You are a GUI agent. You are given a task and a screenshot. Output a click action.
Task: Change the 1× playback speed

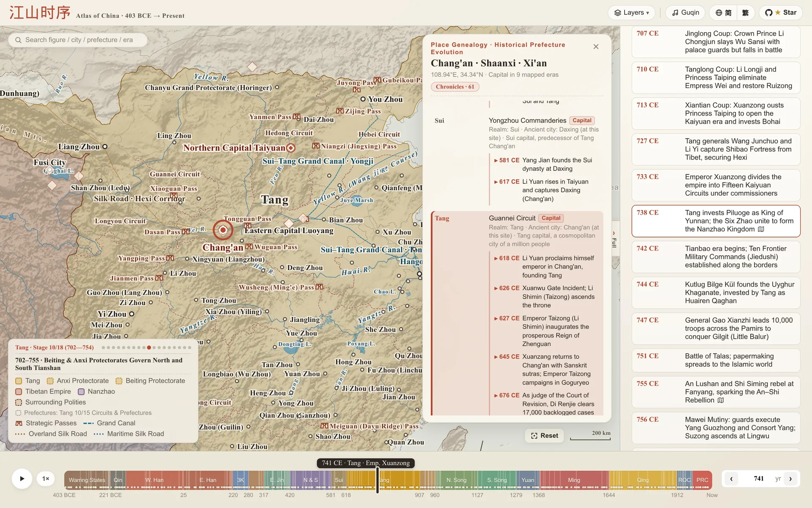pos(46,479)
